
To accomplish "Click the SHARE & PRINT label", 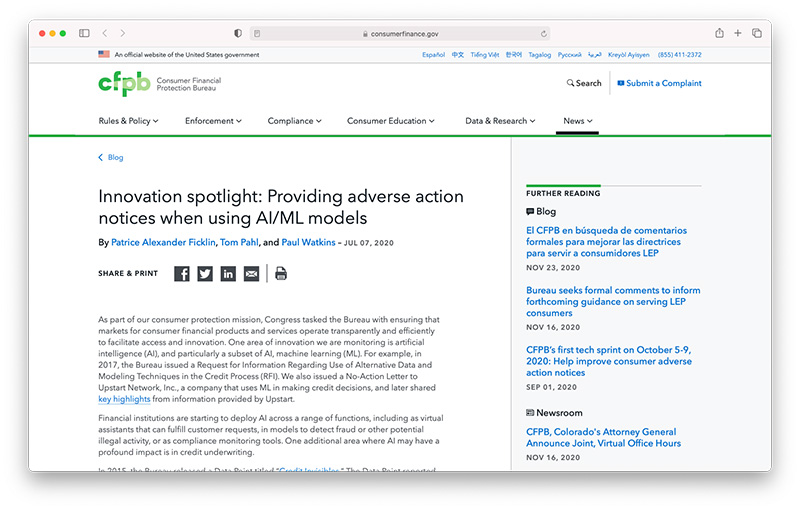I will 128,273.
